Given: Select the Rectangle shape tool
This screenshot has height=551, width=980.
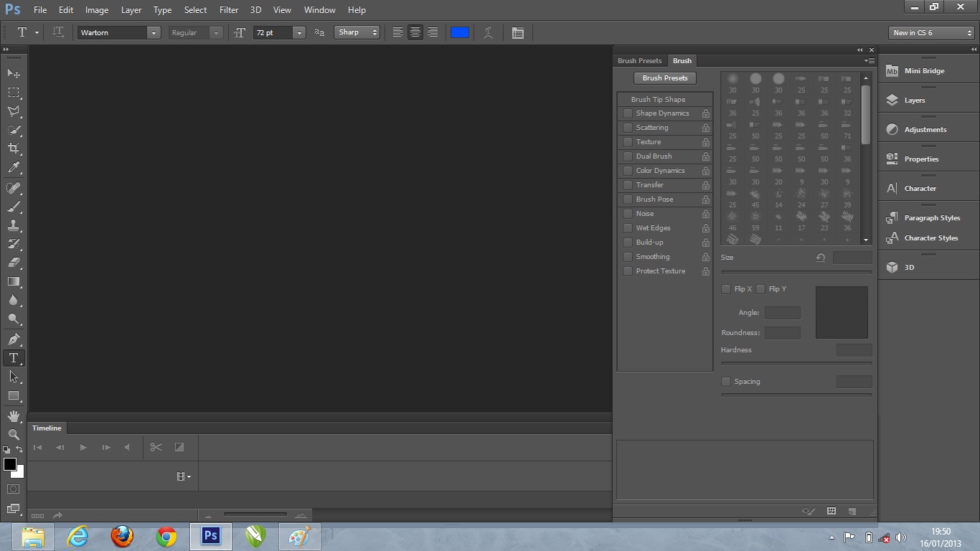Looking at the screenshot, I should 14,395.
